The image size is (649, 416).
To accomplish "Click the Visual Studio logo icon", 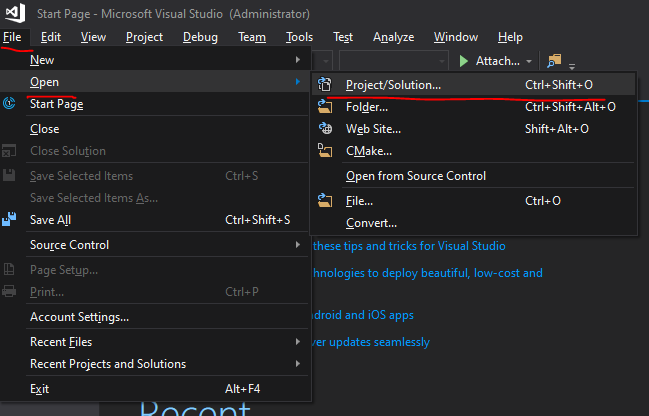I will coord(15,13).
